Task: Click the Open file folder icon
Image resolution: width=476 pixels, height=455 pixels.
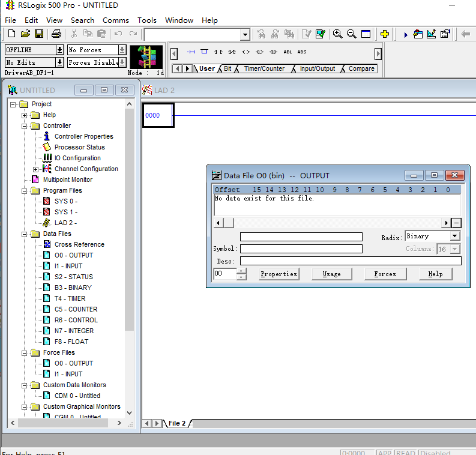Action: (x=25, y=34)
